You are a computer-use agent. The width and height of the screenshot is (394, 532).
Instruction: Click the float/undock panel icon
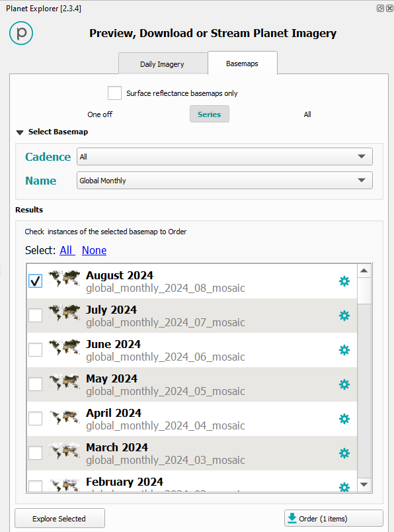pyautogui.click(x=380, y=8)
